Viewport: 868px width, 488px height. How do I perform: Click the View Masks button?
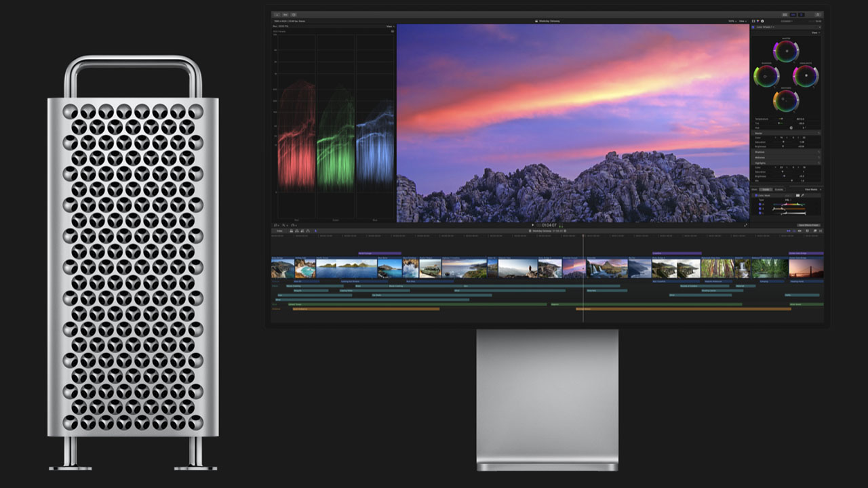click(x=812, y=189)
